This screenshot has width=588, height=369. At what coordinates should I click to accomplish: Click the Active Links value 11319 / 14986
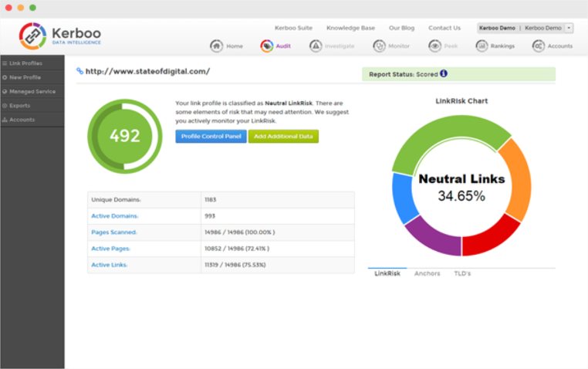pyautogui.click(x=235, y=265)
